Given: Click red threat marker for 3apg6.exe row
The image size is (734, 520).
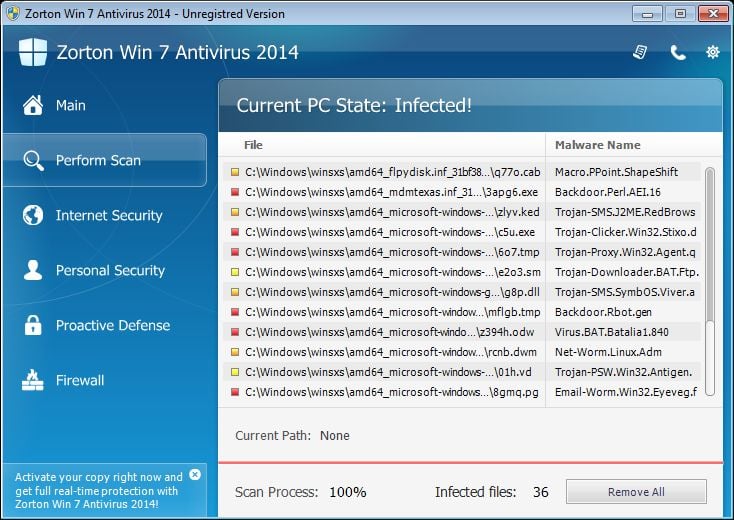Looking at the screenshot, I should click(235, 192).
